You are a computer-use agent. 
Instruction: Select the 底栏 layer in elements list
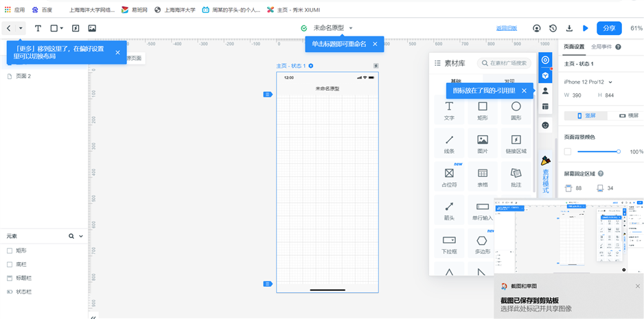tap(21, 264)
